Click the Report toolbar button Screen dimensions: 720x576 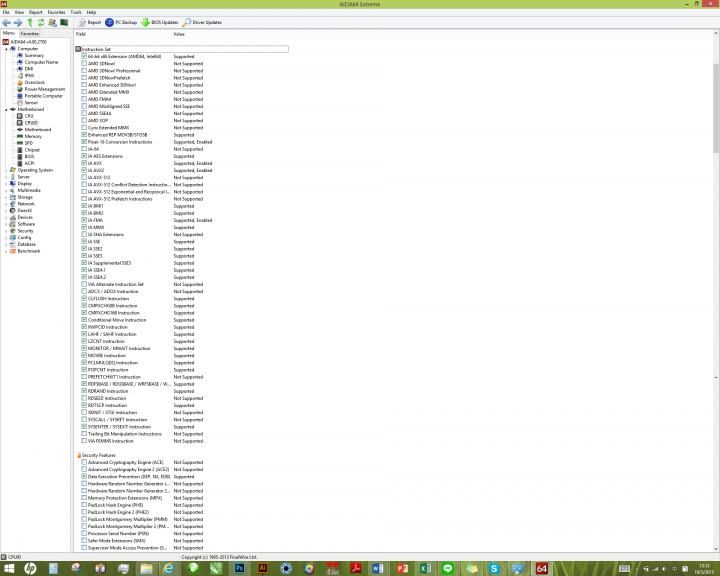tap(90, 23)
